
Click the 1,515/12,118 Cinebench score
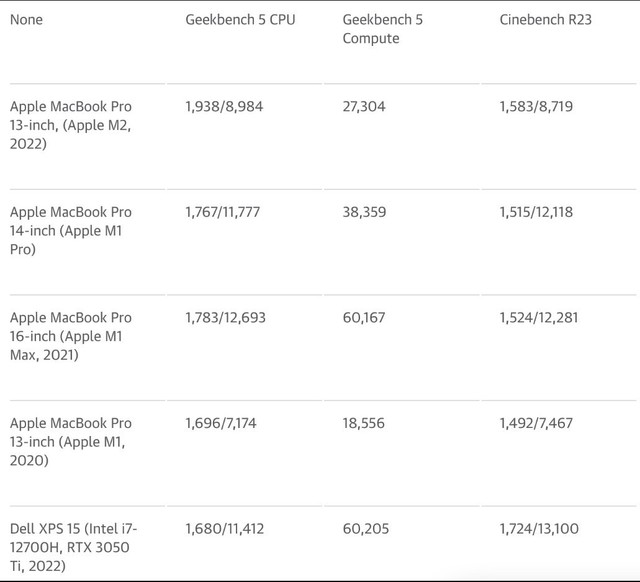click(x=536, y=212)
